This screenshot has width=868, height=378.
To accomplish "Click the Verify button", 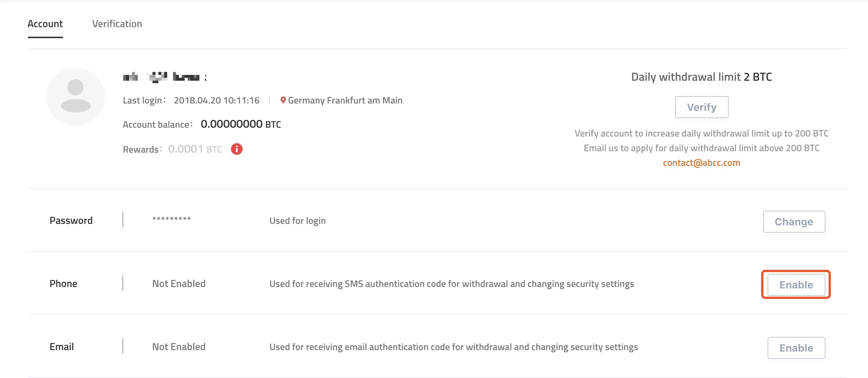I will tap(702, 107).
